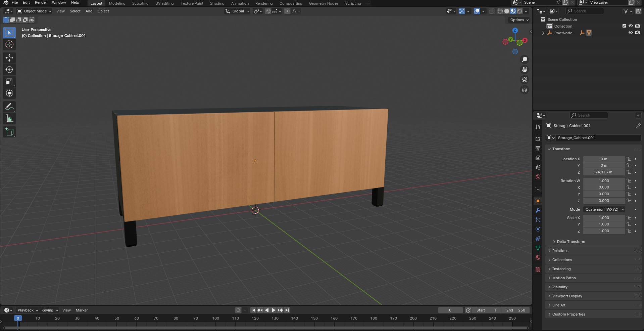This screenshot has width=644, height=331.
Task: Hide RootNode in viewport via eye icon
Action: coord(631,33)
